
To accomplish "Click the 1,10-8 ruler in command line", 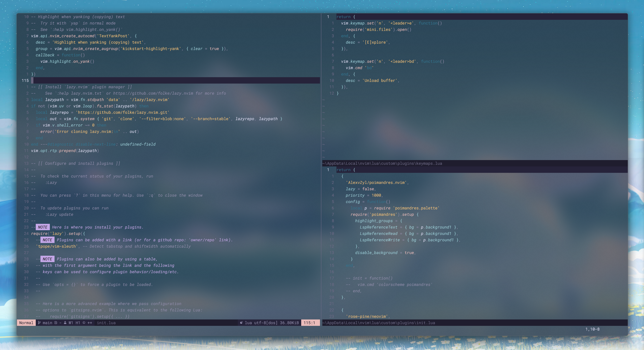I will click(592, 329).
